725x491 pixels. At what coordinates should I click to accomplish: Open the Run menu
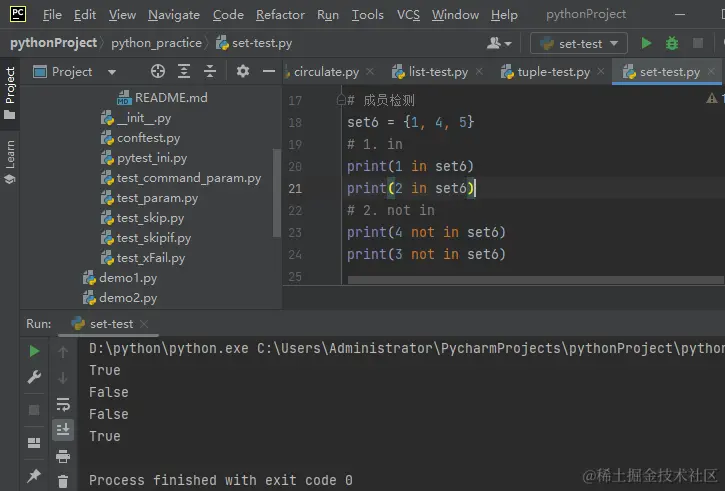point(328,15)
